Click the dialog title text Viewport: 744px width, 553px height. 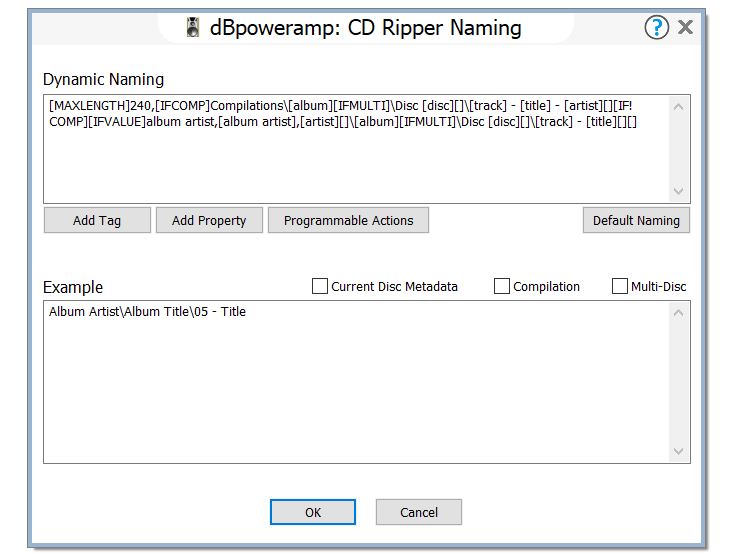pos(365,28)
